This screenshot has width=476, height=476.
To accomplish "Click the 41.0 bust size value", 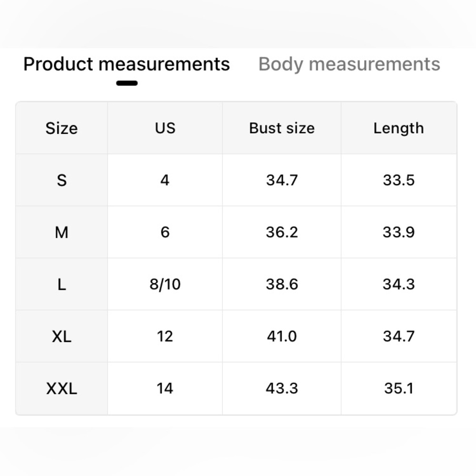I will pyautogui.click(x=282, y=337).
